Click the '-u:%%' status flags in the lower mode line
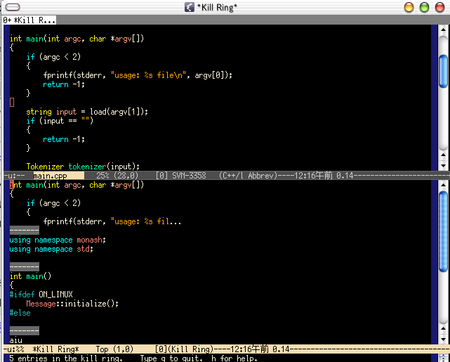The height and width of the screenshot is (362, 450). point(14,349)
